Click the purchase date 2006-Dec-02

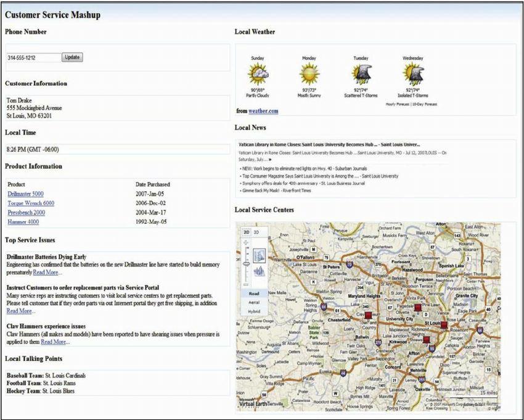tap(150, 204)
